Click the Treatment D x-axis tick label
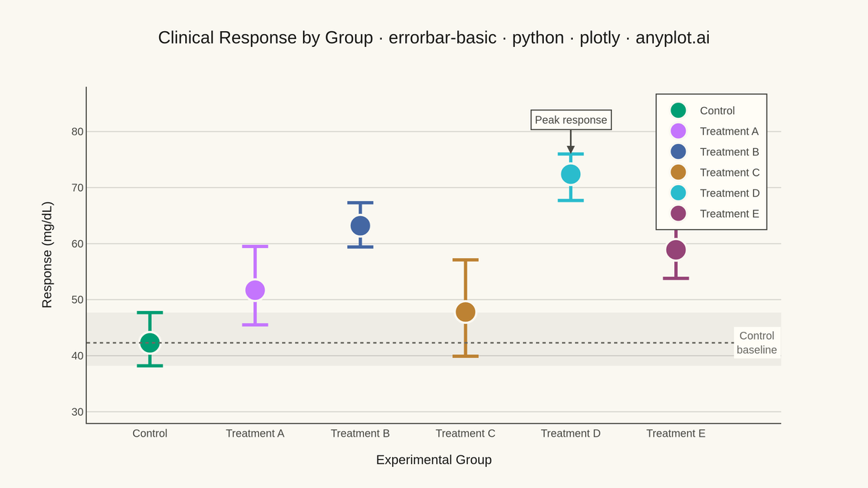The width and height of the screenshot is (868, 488). click(571, 433)
